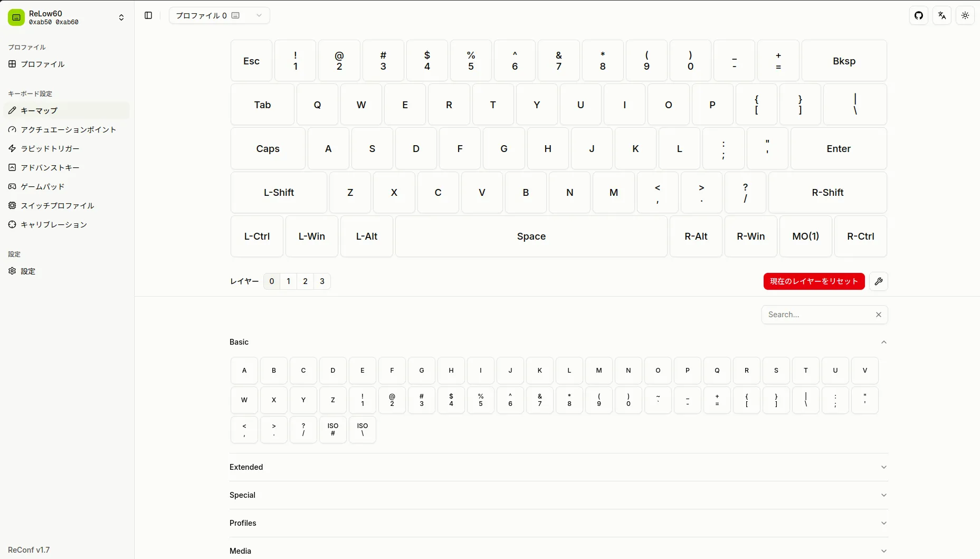Screen dimensions: 980x559
Task: Open アクチュエーションポイント settings
Action: [66, 129]
